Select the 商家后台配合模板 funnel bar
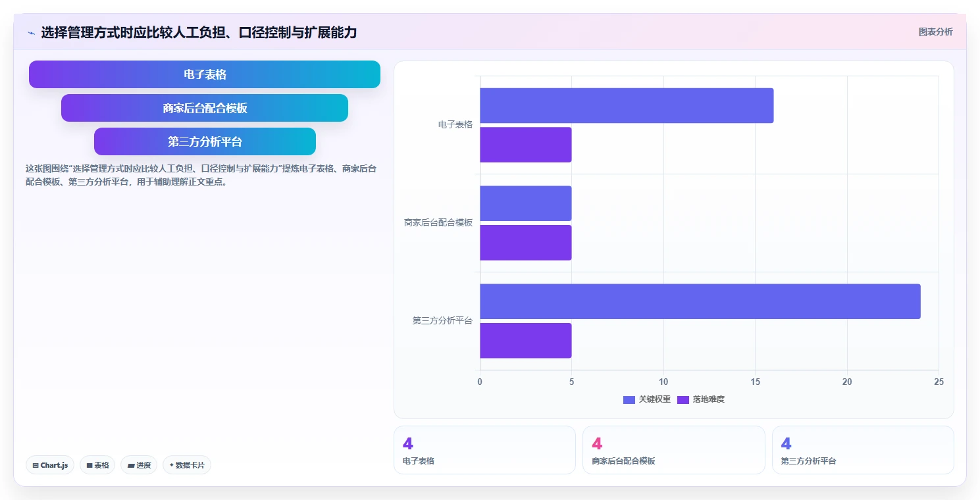Viewport: 980px width, 500px height. 205,108
